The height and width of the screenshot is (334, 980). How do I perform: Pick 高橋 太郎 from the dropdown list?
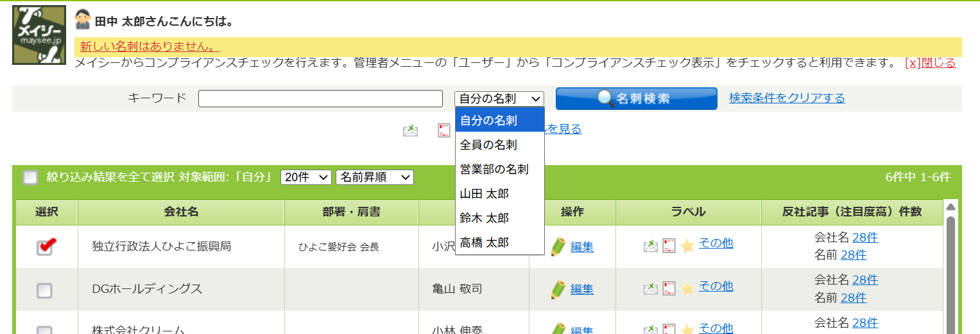pyautogui.click(x=500, y=242)
